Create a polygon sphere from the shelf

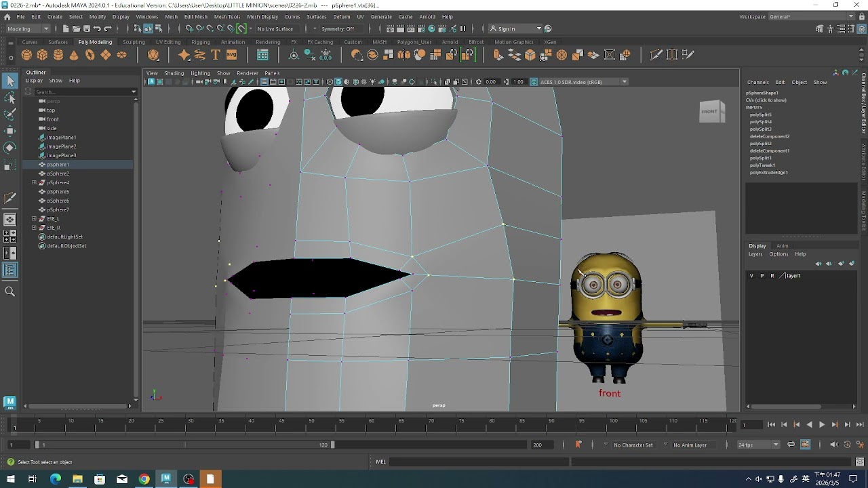tap(26, 55)
